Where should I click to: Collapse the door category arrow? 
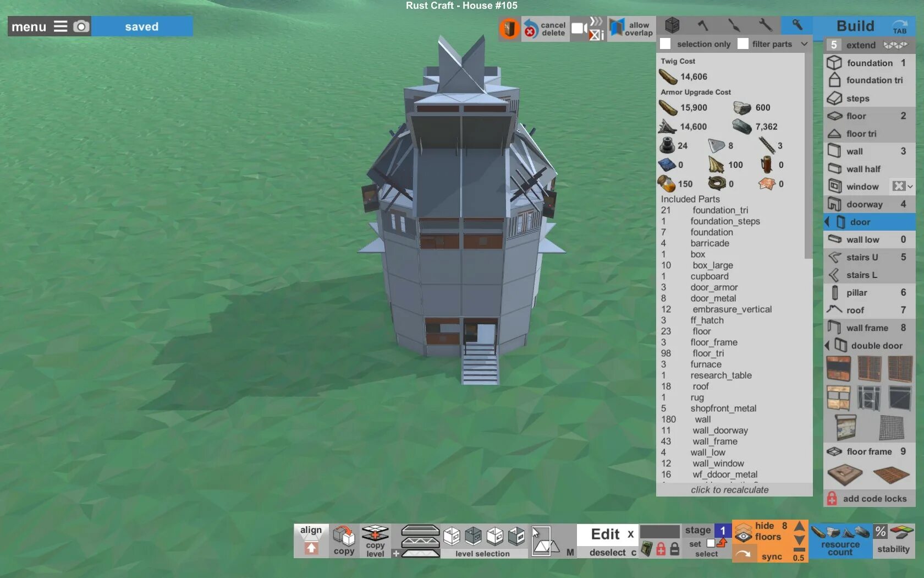coord(827,222)
